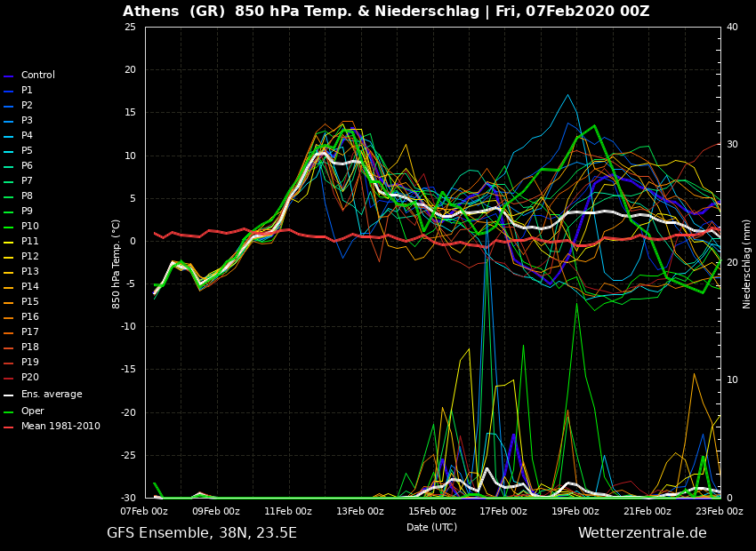Click the 19Feb 00z date tick label
756x551 pixels.
tap(575, 512)
